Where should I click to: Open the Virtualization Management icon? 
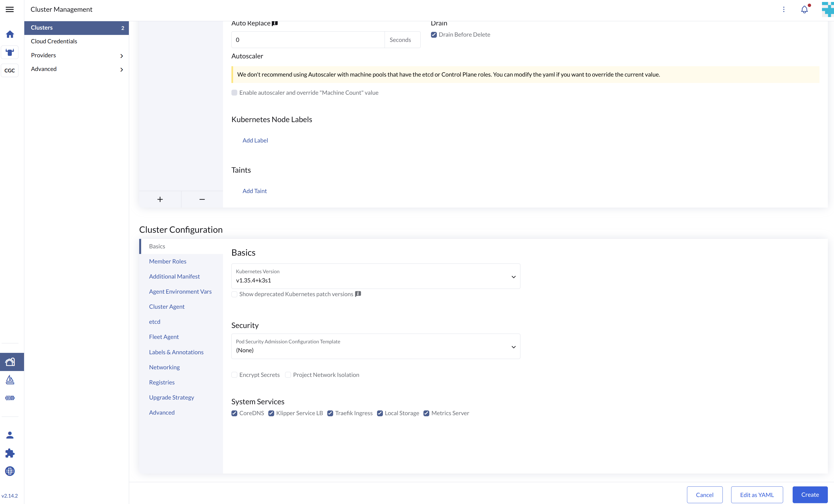click(x=10, y=398)
